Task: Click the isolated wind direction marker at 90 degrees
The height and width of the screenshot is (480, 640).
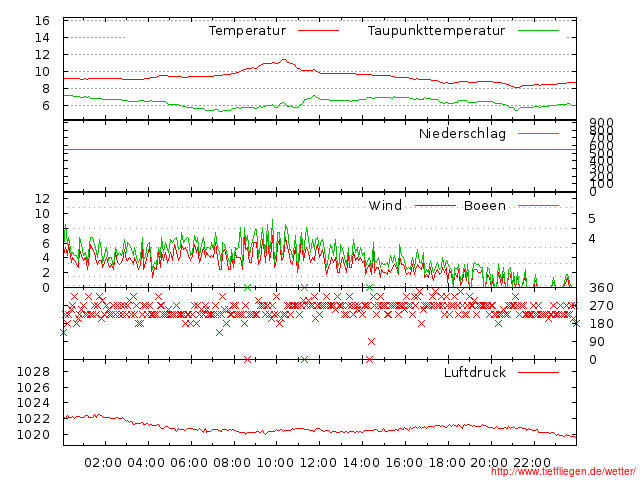Action: (371, 341)
